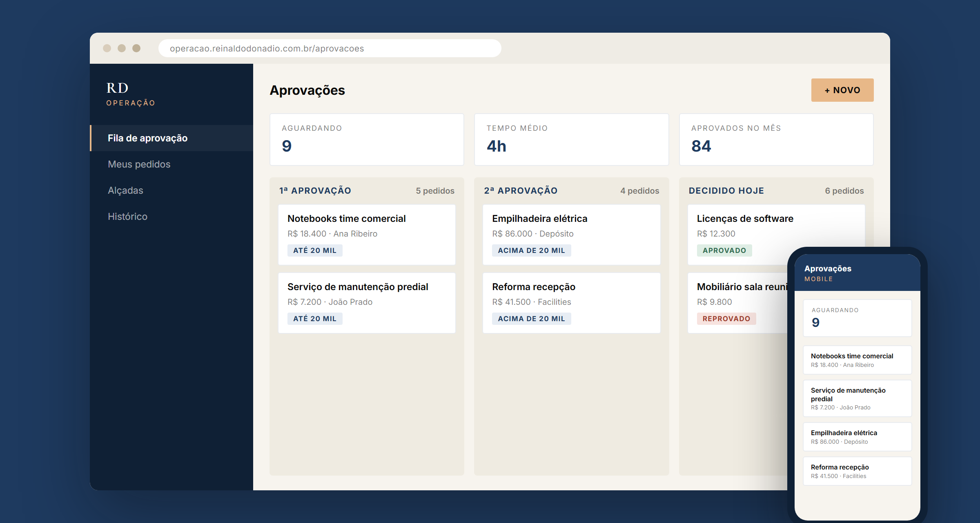Click the ATÉ 20 MIL badge on Notebooks card
The width and height of the screenshot is (980, 523).
[315, 250]
